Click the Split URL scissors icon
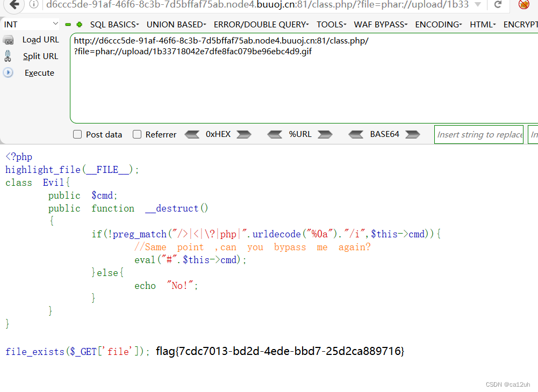 click(x=8, y=56)
